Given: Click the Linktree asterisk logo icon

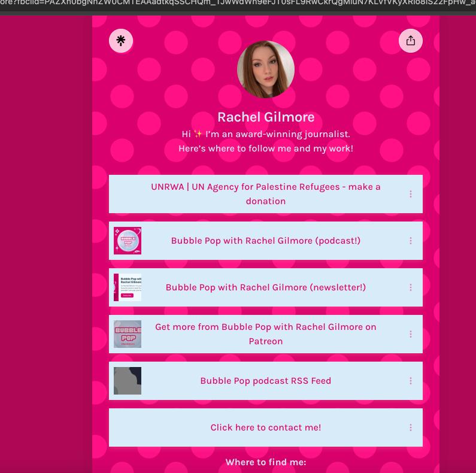Looking at the screenshot, I should pos(121,41).
